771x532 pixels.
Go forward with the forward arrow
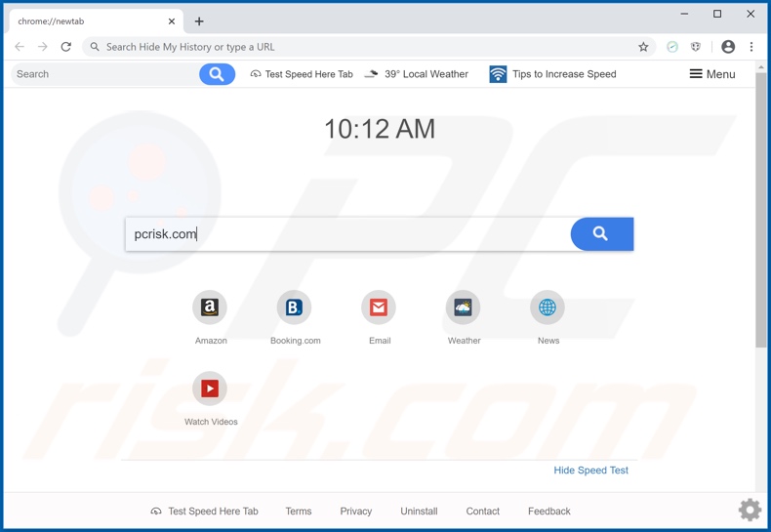43,47
